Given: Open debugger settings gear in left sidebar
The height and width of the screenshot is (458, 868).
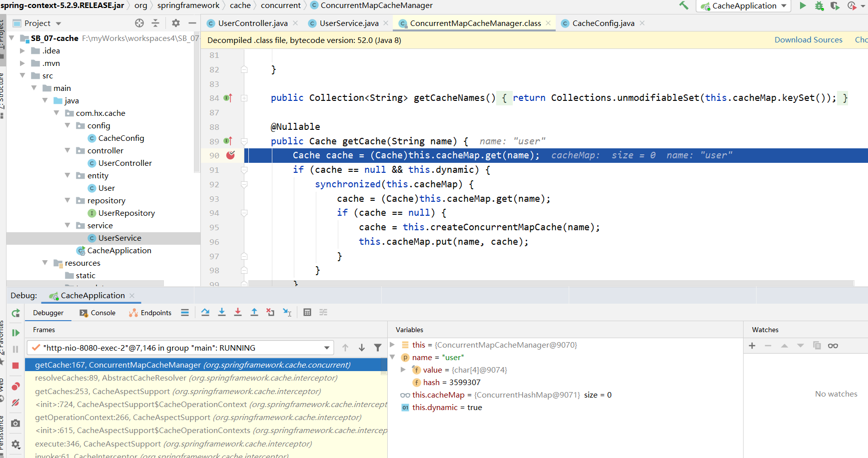Looking at the screenshot, I should click(15, 444).
